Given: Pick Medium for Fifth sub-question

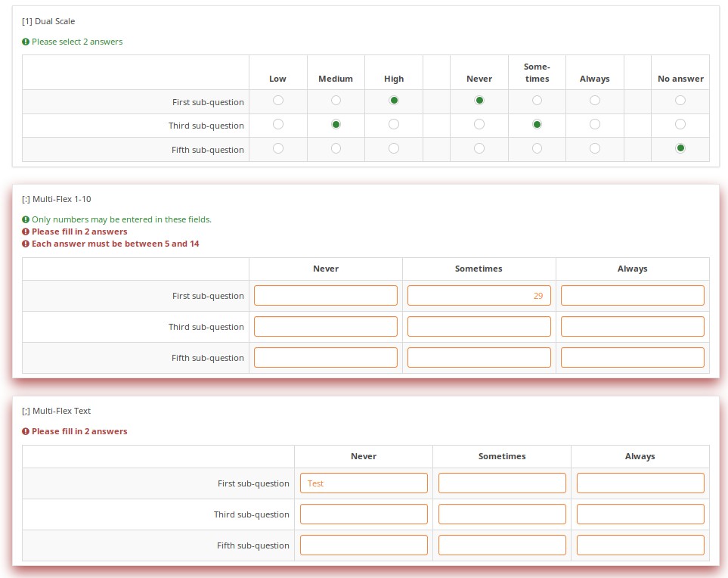Looking at the screenshot, I should tap(336, 148).
